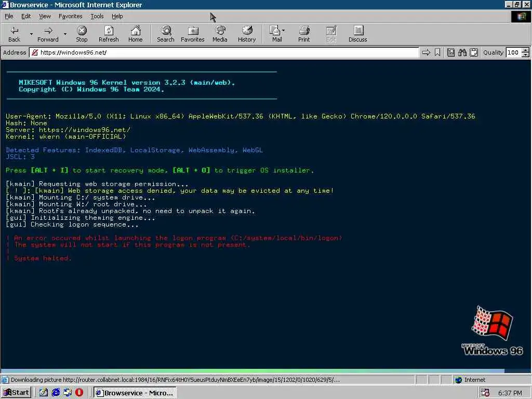Viewport: 532px width, 399px height.
Task: Stop loading with the Stop button
Action: (x=82, y=34)
